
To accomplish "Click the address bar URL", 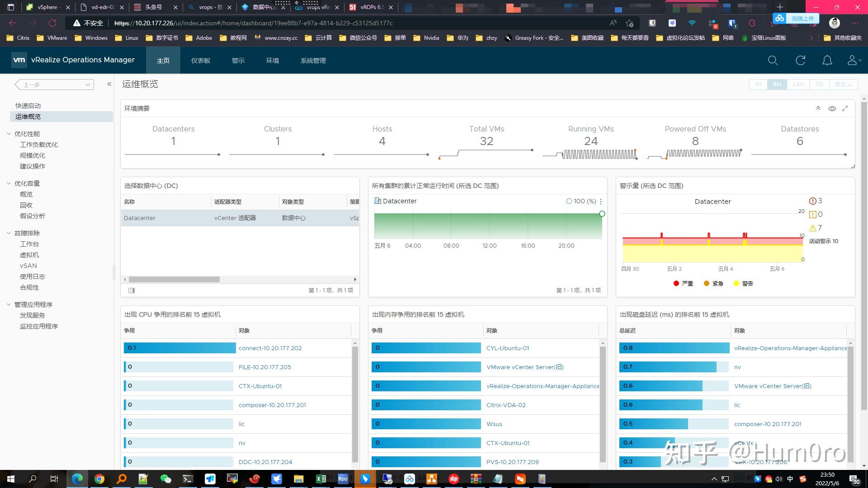I will point(253,23).
